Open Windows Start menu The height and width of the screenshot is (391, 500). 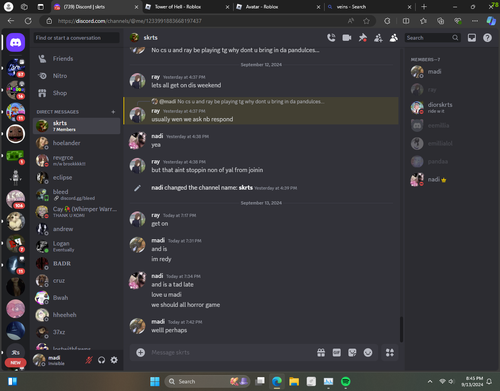click(x=155, y=381)
